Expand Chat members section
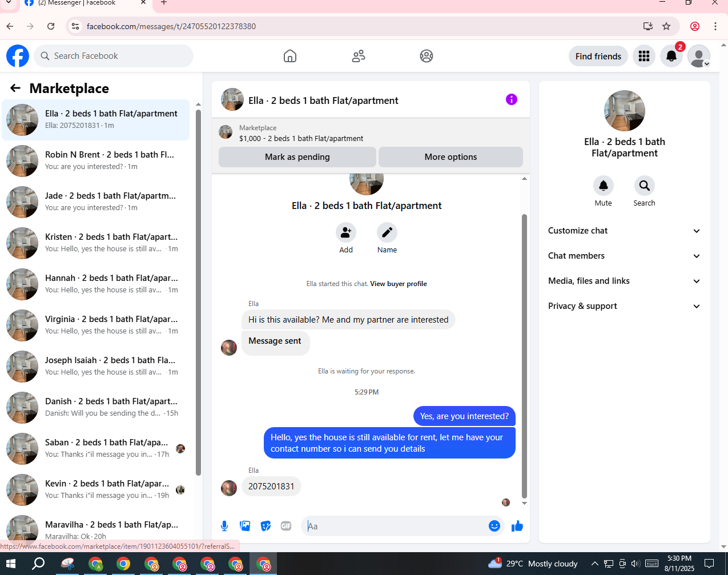728x575 pixels. [625, 256]
